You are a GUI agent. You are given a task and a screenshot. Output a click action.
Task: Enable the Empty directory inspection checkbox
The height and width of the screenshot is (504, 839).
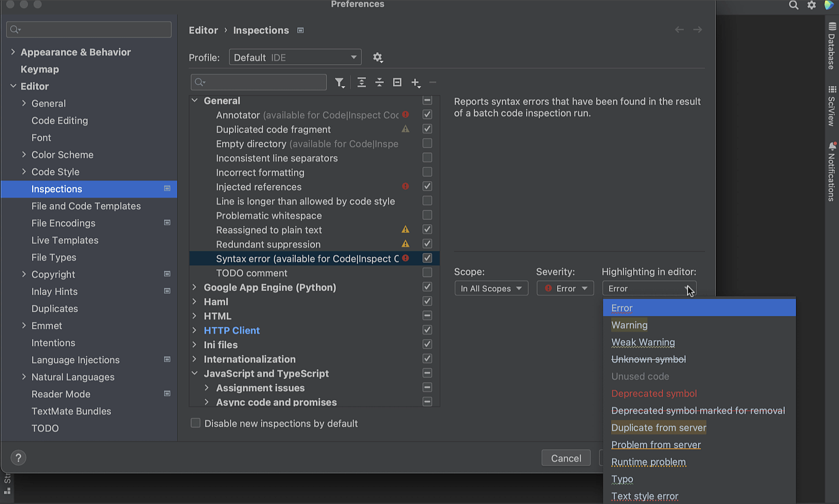427,143
